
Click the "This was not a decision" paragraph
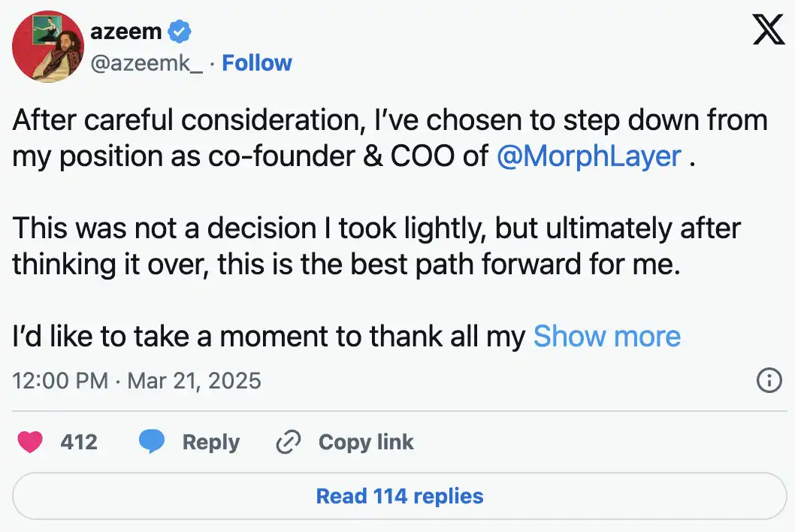tap(376, 246)
